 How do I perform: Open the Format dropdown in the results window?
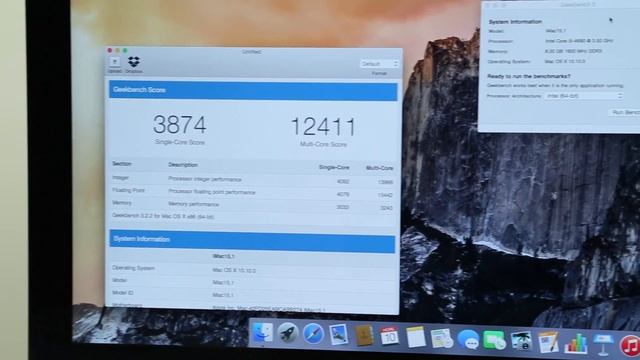point(379,64)
